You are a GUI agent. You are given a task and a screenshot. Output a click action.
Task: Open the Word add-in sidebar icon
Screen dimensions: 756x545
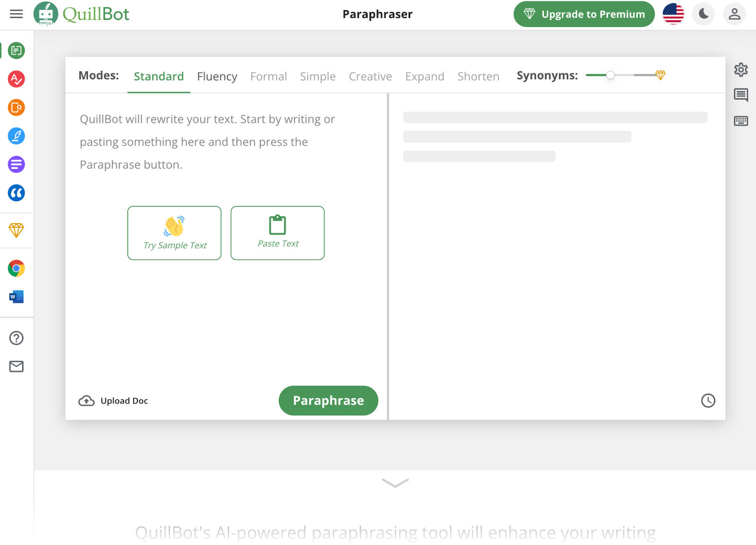(x=17, y=297)
